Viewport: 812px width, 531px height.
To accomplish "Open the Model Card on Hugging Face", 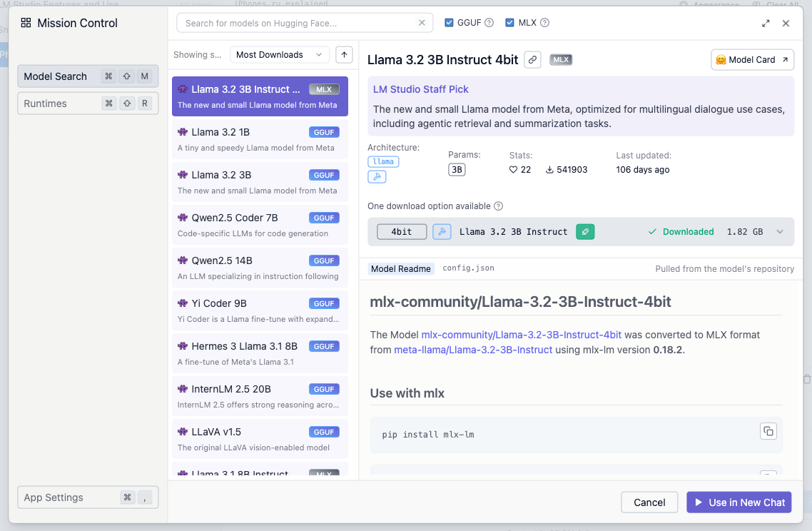I will [x=753, y=59].
